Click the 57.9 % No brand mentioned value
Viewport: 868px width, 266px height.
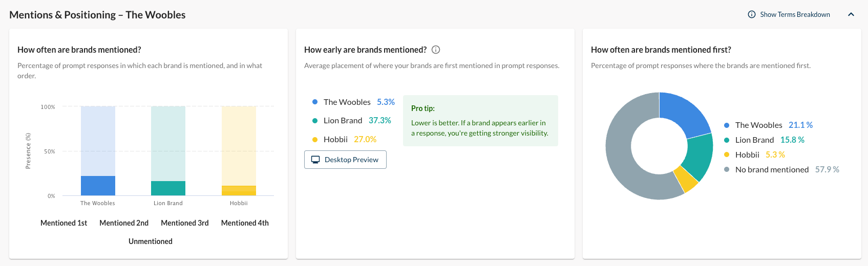[x=827, y=169]
